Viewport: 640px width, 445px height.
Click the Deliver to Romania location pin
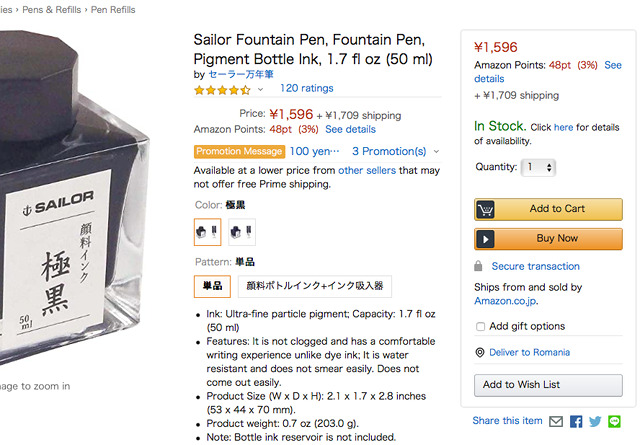tap(480, 352)
